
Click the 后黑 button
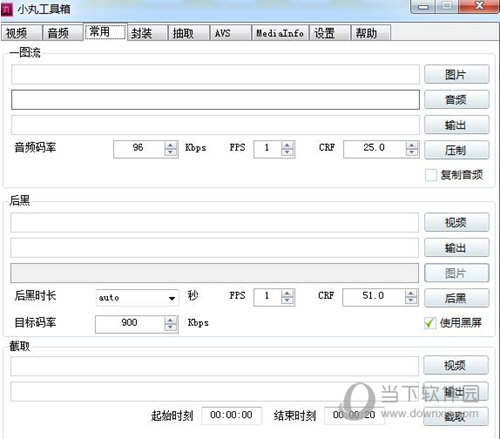[x=456, y=298]
